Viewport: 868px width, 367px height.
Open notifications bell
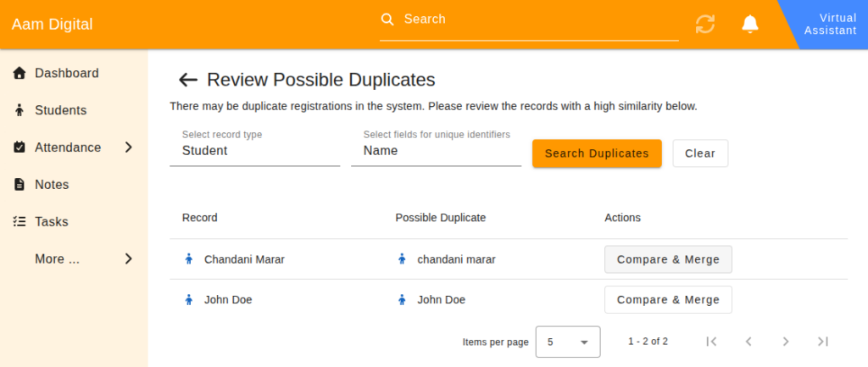pyautogui.click(x=749, y=24)
